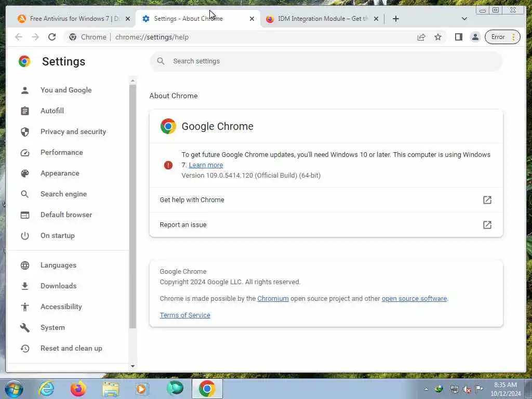Open You and Google settings
The image size is (532, 399).
(66, 90)
